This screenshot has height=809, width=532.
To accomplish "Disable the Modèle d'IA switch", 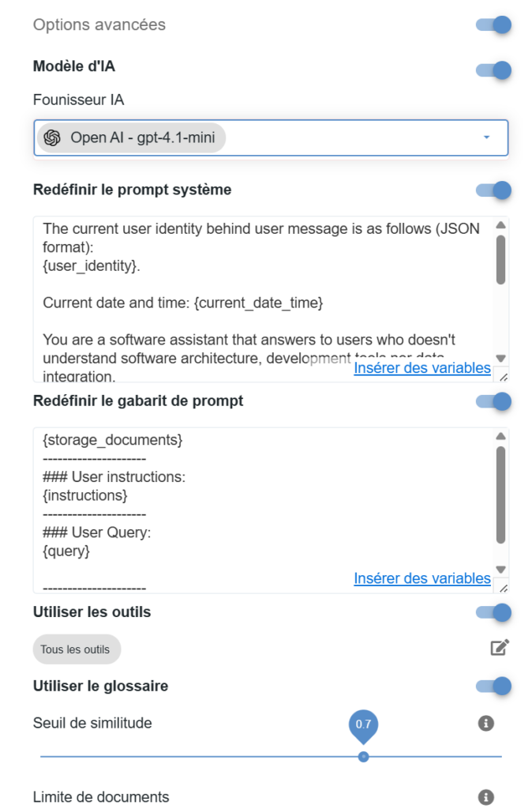I will point(494,70).
